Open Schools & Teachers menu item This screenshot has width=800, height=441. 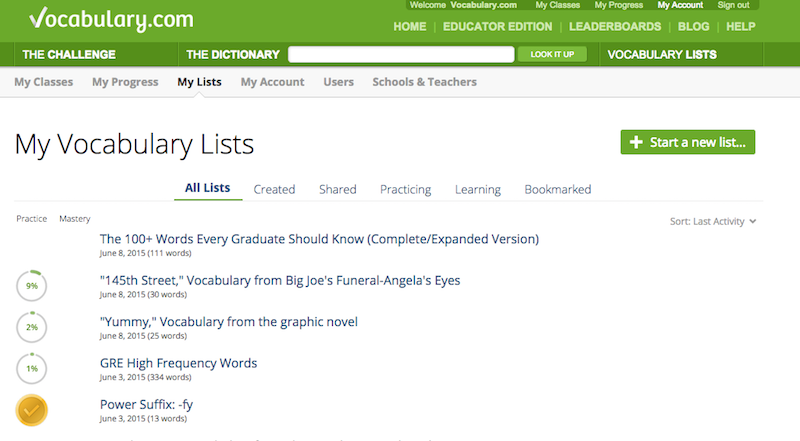pos(424,82)
